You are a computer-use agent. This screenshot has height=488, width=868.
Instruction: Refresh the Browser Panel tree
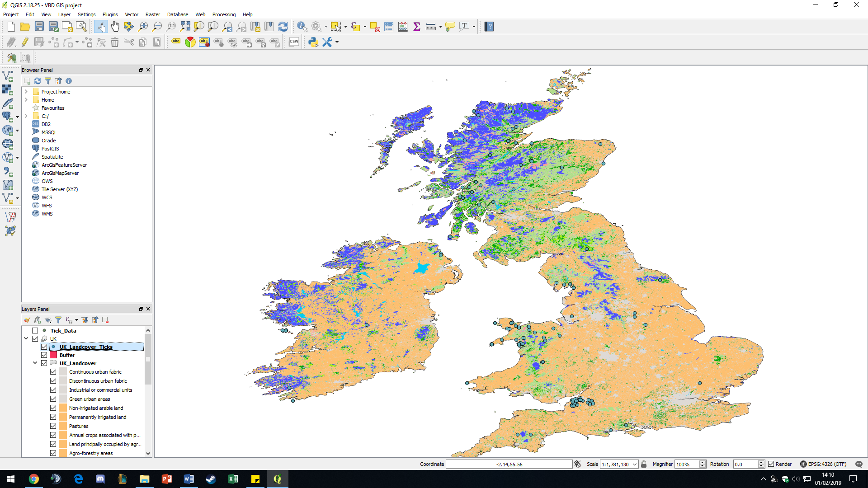[38, 81]
